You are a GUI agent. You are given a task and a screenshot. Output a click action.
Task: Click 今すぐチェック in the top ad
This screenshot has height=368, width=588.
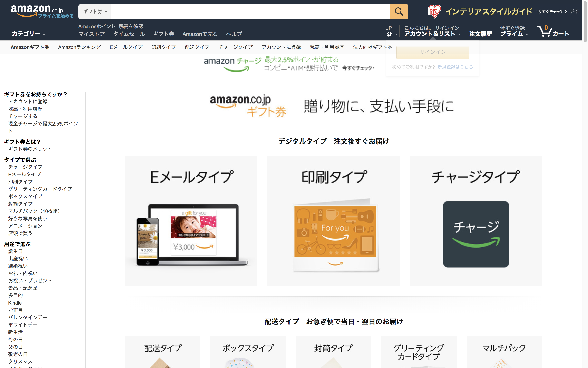tap(552, 12)
